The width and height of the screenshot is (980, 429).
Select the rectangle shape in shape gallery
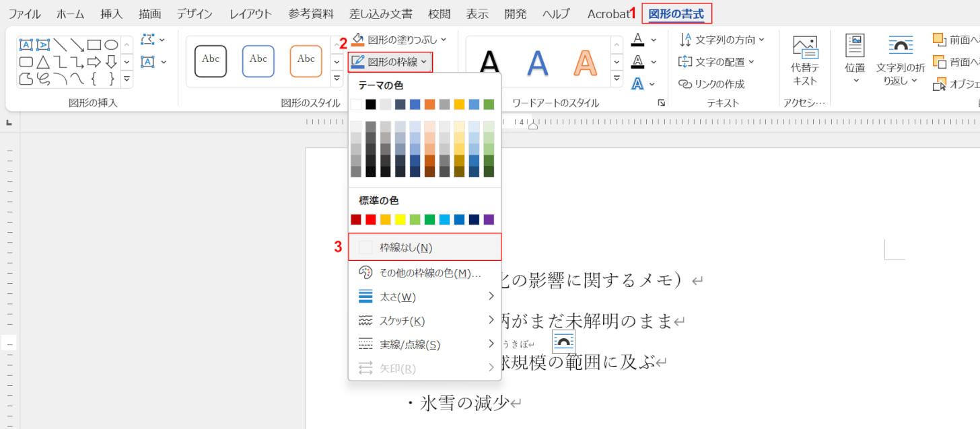click(94, 45)
